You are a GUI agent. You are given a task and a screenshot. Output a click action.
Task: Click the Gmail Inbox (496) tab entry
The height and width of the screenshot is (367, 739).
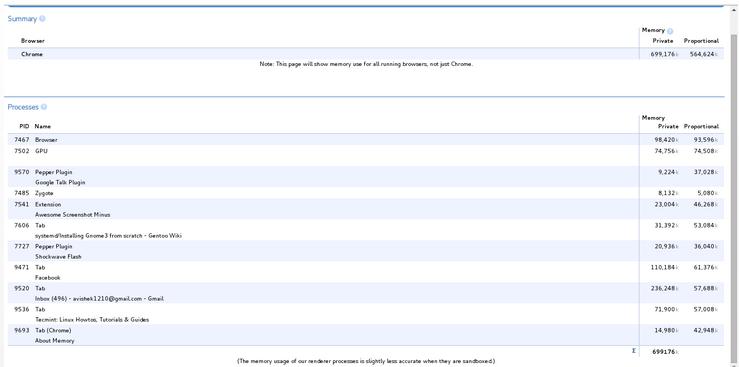coord(99,299)
